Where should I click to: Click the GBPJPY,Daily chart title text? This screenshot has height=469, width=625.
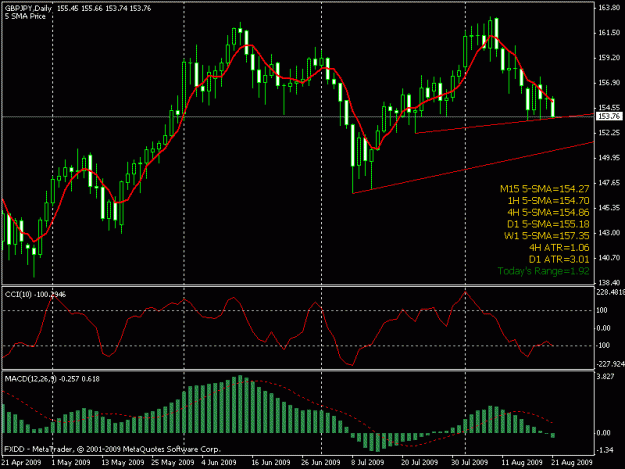coord(28,8)
